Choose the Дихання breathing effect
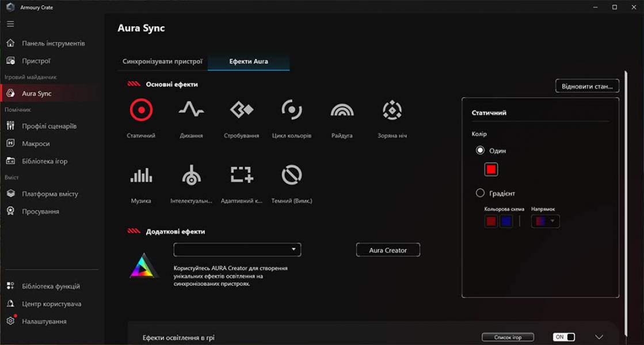 pyautogui.click(x=191, y=110)
